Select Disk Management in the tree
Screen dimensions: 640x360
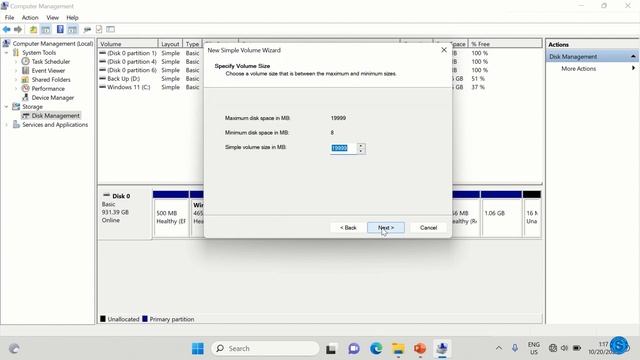[x=56, y=116]
